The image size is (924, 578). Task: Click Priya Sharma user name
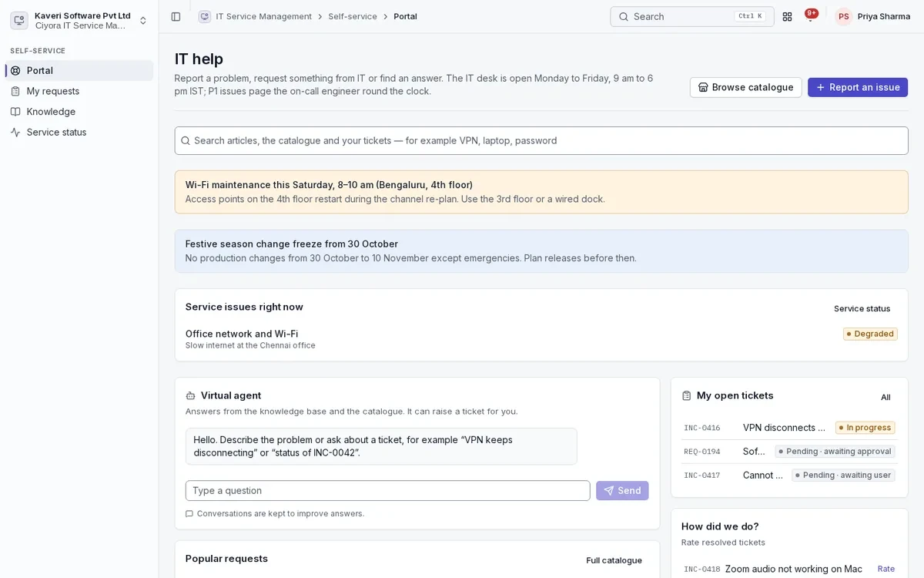(883, 16)
